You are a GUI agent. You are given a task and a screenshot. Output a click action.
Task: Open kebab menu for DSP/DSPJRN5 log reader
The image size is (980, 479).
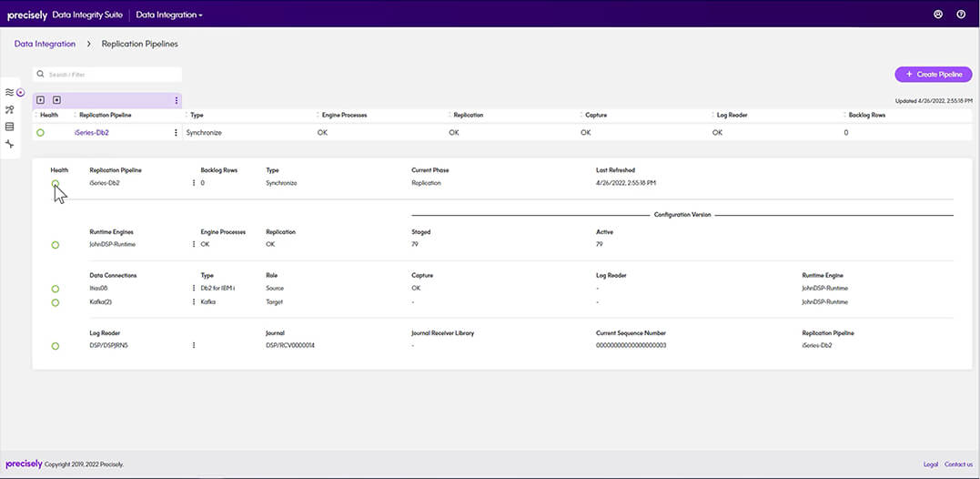194,345
